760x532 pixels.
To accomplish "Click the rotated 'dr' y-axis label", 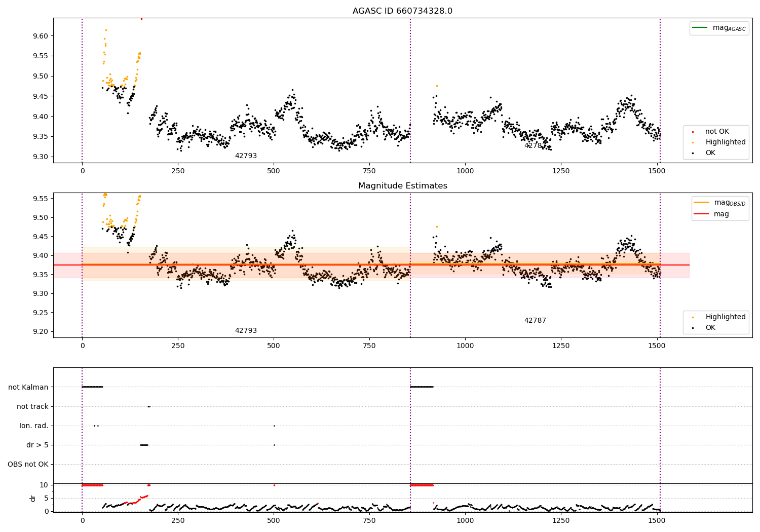I will [33, 498].
